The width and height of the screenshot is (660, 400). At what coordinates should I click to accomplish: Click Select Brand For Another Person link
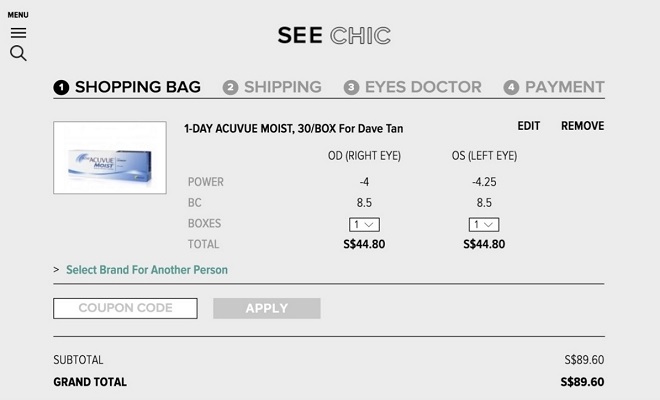[147, 270]
